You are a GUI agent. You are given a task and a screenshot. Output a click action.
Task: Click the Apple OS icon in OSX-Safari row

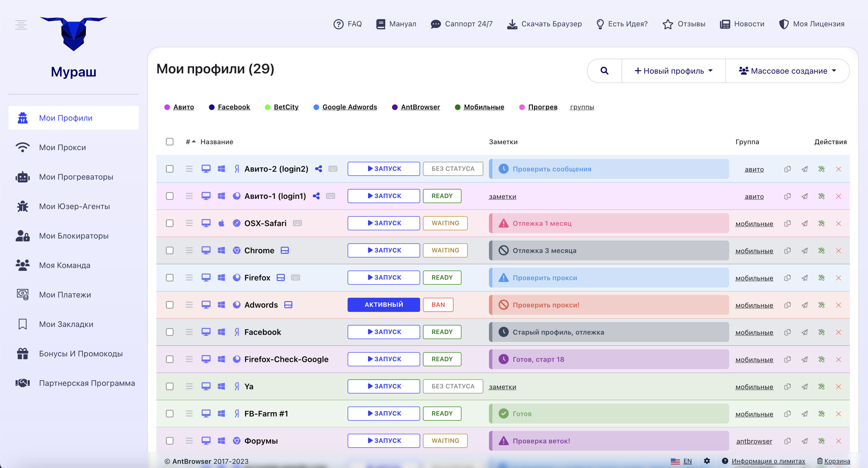[221, 223]
